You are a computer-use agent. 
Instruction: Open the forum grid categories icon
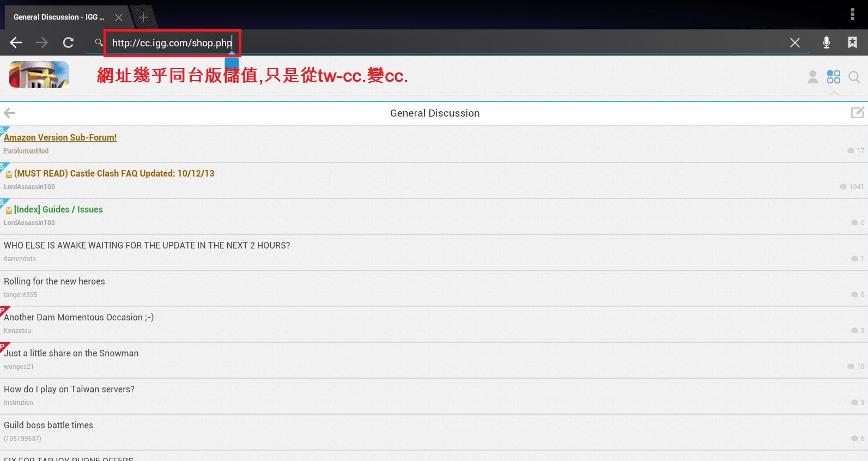834,77
